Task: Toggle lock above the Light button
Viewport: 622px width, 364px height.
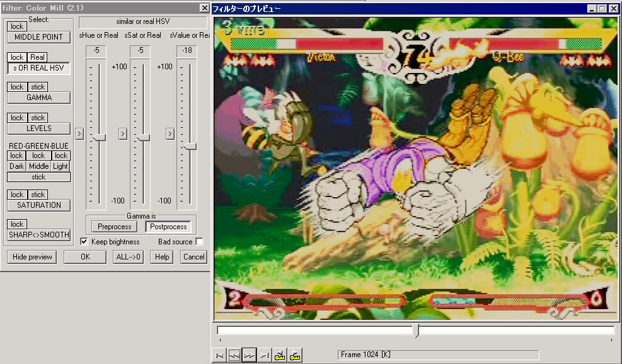Action: pos(61,156)
